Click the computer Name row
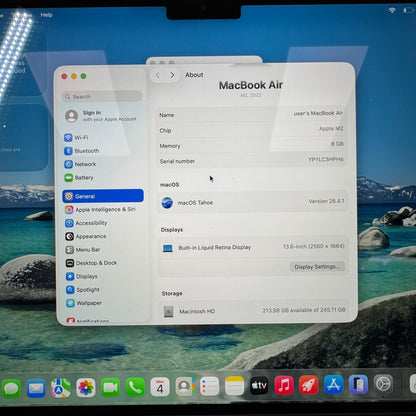The height and width of the screenshot is (416, 416). (251, 114)
